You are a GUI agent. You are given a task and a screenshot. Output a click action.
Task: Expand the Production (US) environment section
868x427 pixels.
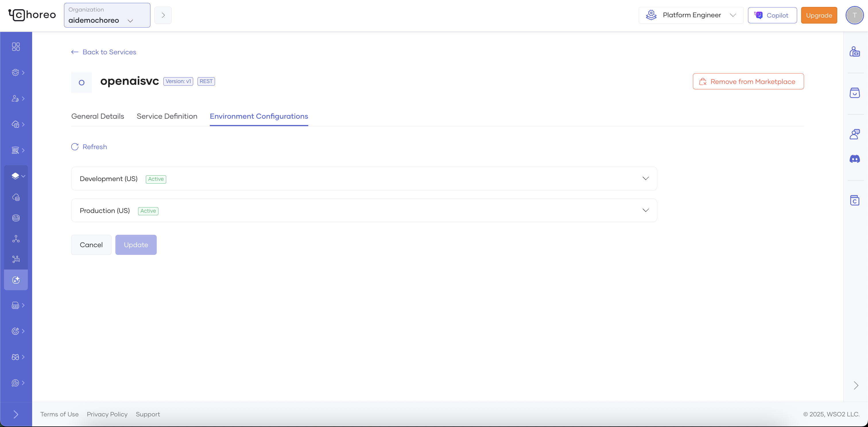point(645,210)
